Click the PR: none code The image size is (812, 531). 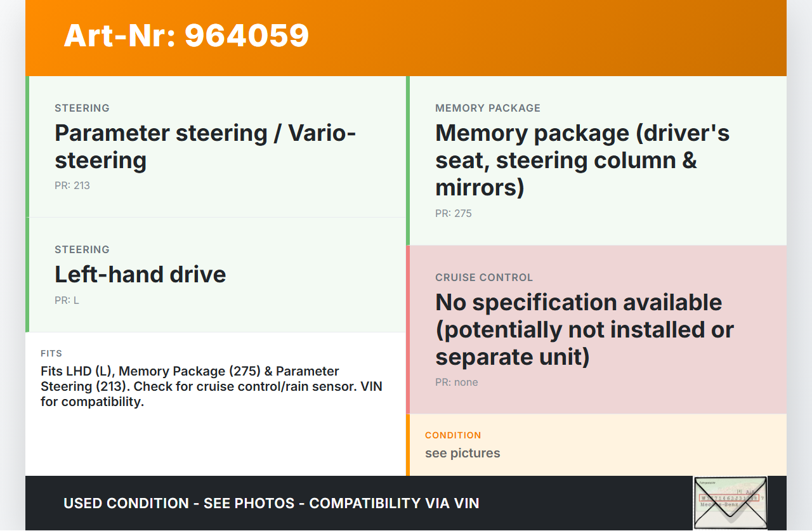click(x=457, y=383)
